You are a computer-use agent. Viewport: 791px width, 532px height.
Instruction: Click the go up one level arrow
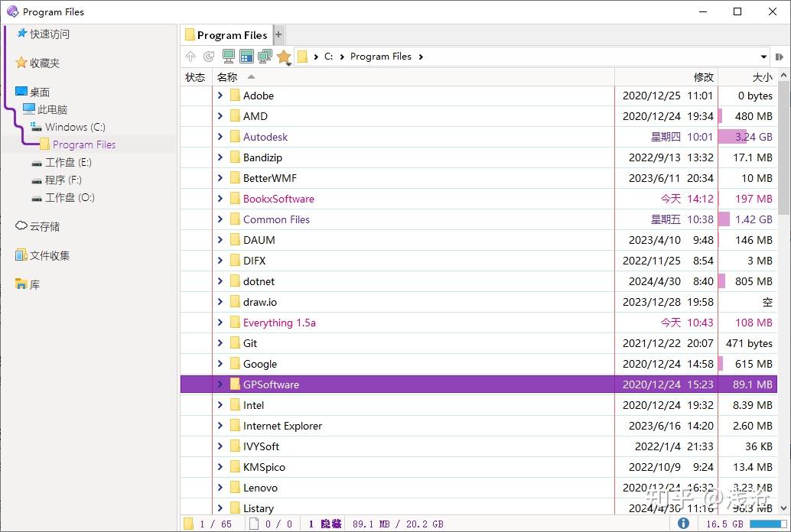190,57
